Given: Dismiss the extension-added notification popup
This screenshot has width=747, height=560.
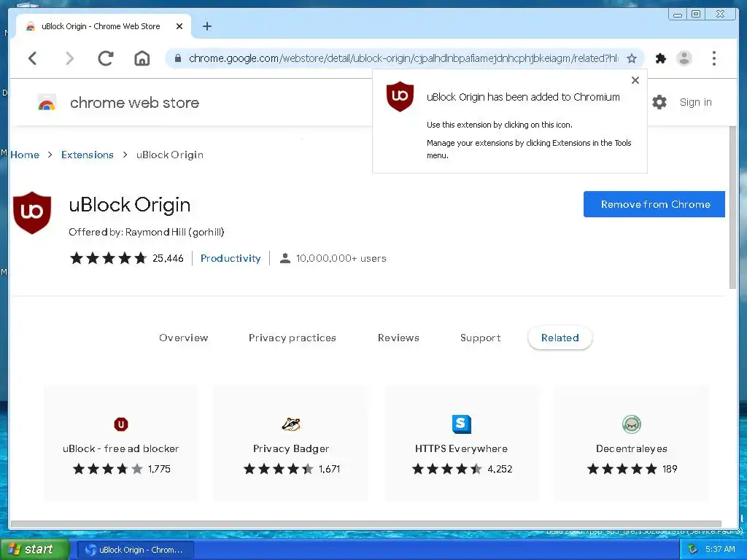Looking at the screenshot, I should [x=635, y=80].
